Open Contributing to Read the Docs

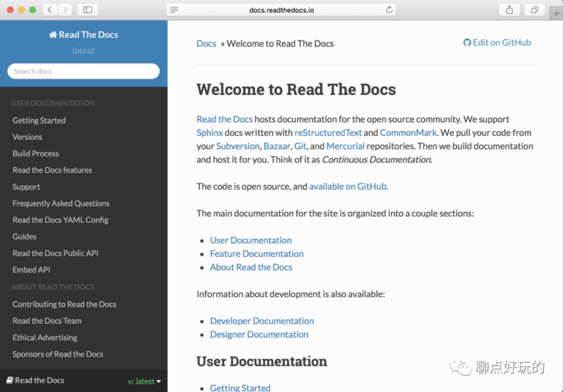(64, 304)
